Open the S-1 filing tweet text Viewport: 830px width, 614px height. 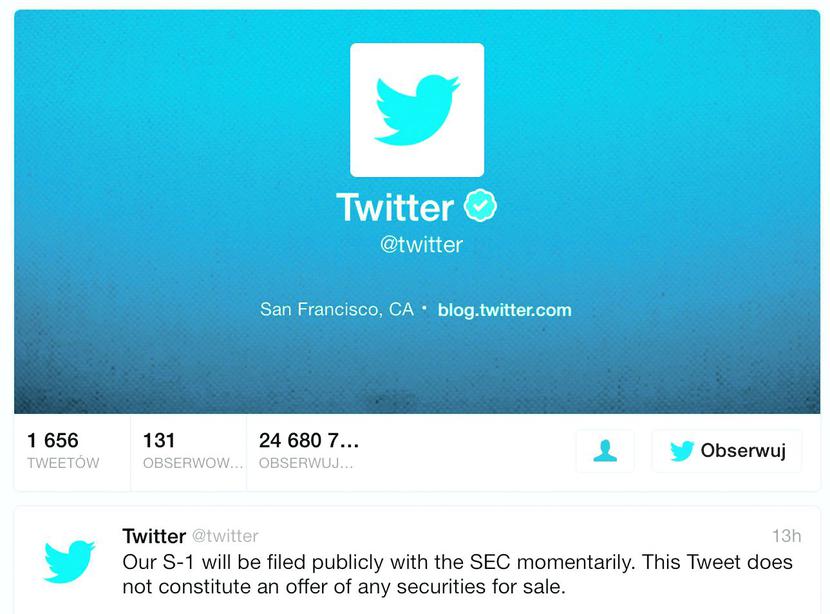(x=457, y=574)
